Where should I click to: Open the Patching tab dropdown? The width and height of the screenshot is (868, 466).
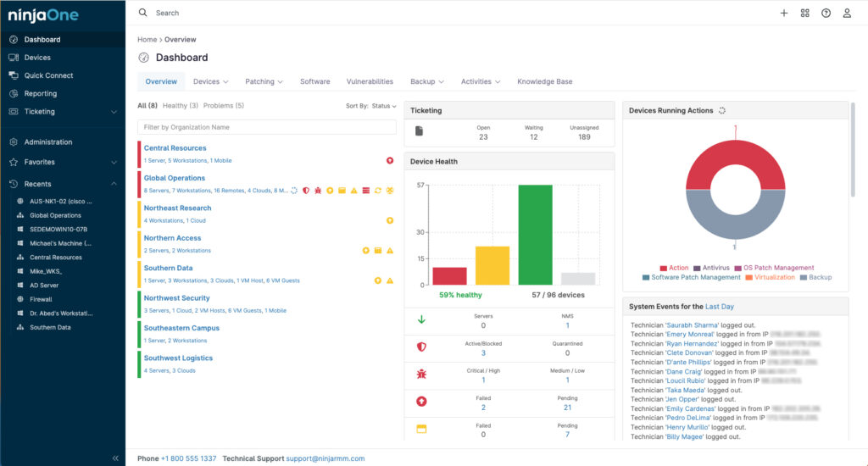click(x=264, y=81)
